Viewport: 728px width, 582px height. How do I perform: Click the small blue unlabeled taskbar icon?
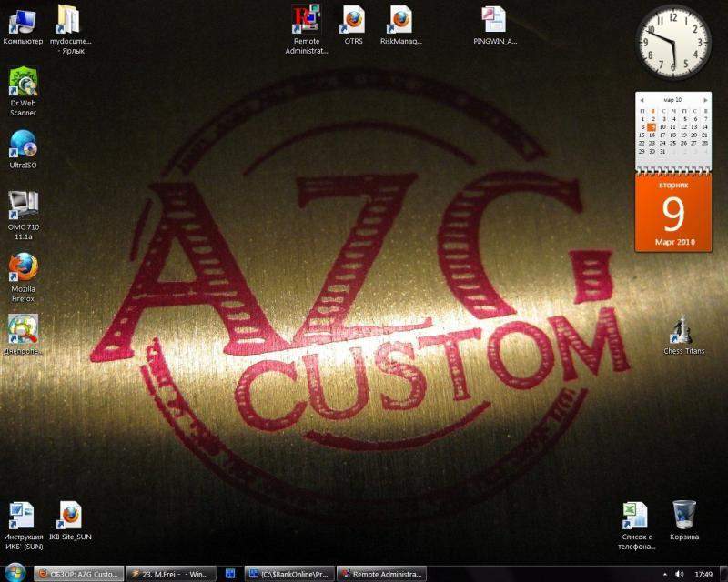coord(230,574)
